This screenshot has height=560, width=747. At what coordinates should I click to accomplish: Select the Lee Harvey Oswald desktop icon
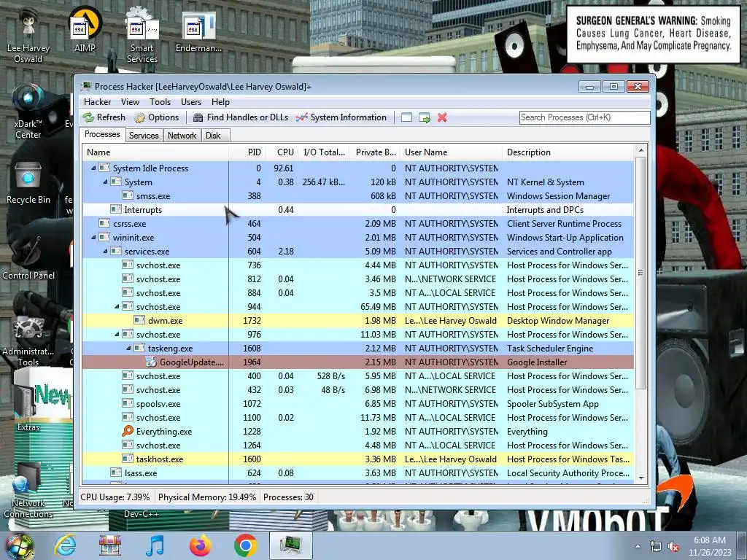(28, 36)
